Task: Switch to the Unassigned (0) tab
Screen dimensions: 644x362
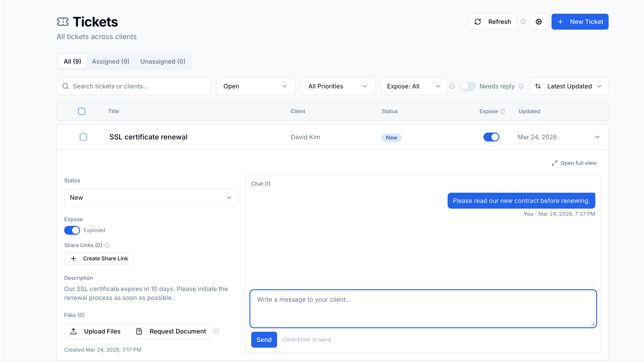Action: (163, 61)
